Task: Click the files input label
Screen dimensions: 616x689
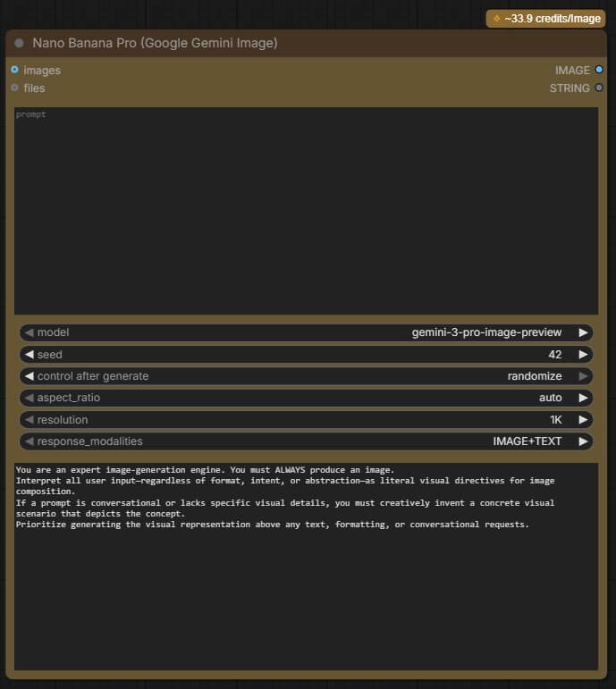Action: coord(34,88)
